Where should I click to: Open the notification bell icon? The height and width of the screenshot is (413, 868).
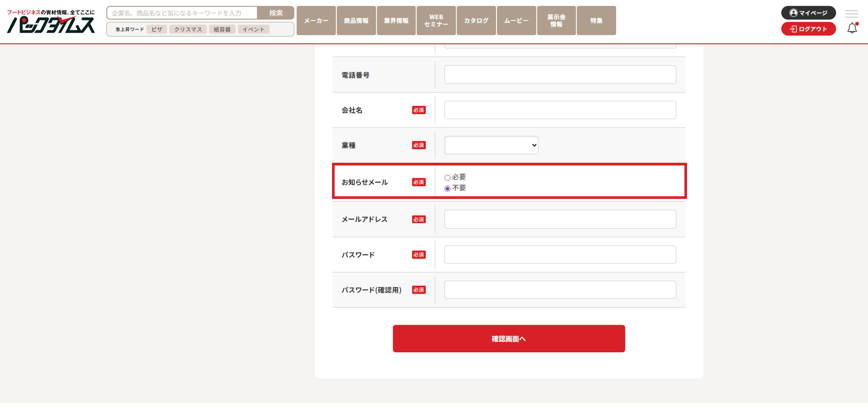852,28
